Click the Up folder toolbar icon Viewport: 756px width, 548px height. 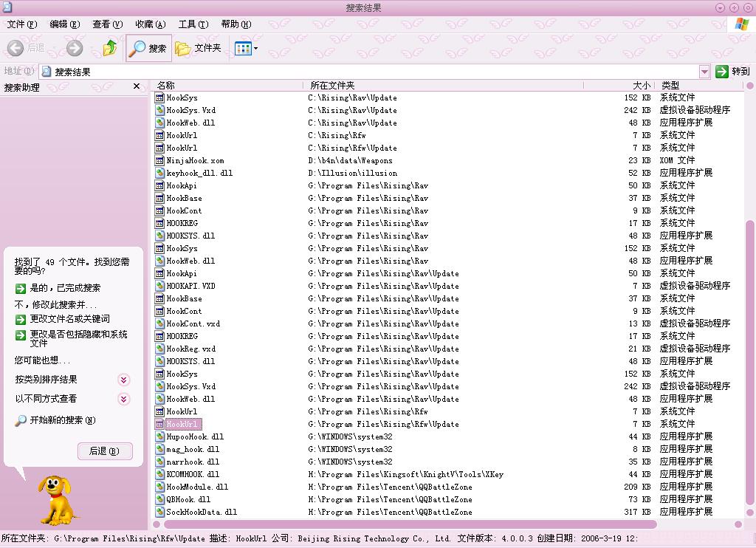[x=110, y=48]
